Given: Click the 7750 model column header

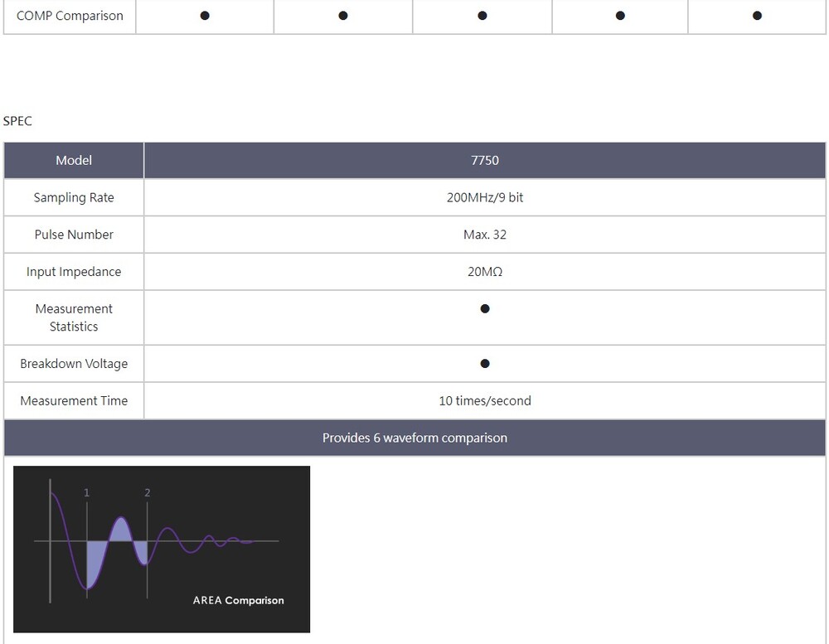Looking at the screenshot, I should point(485,161).
